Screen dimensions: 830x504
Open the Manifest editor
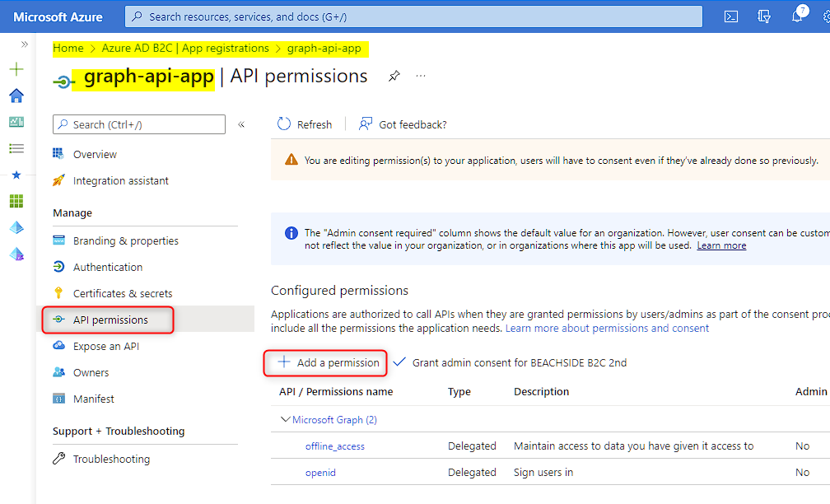point(93,399)
